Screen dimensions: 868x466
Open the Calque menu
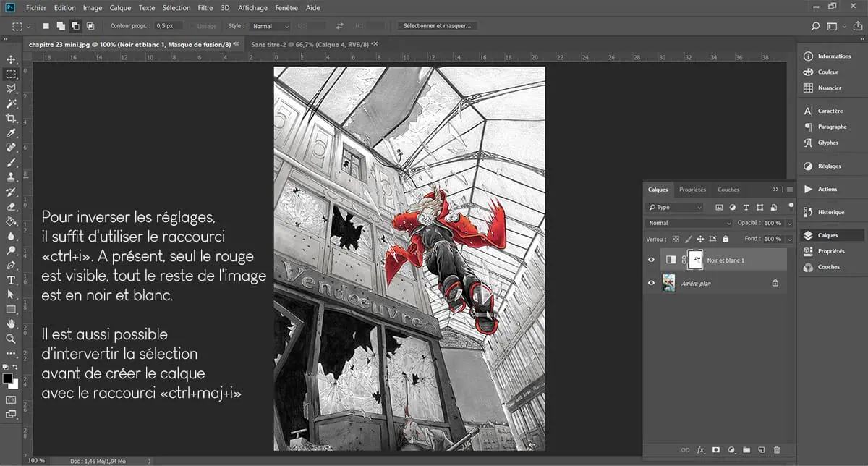[120, 7]
